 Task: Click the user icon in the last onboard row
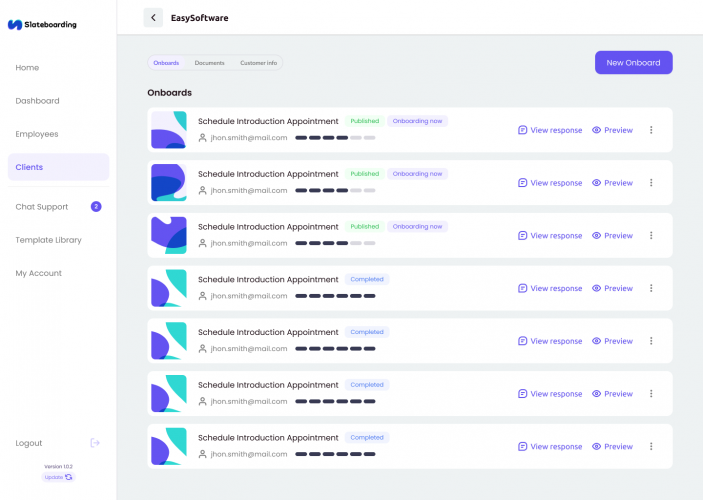click(x=203, y=454)
